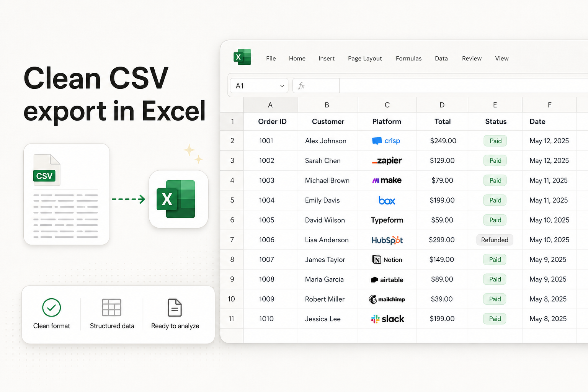Viewport: 588px width, 392px height.
Task: Click the Clean format checkmark icon
Action: [52, 307]
